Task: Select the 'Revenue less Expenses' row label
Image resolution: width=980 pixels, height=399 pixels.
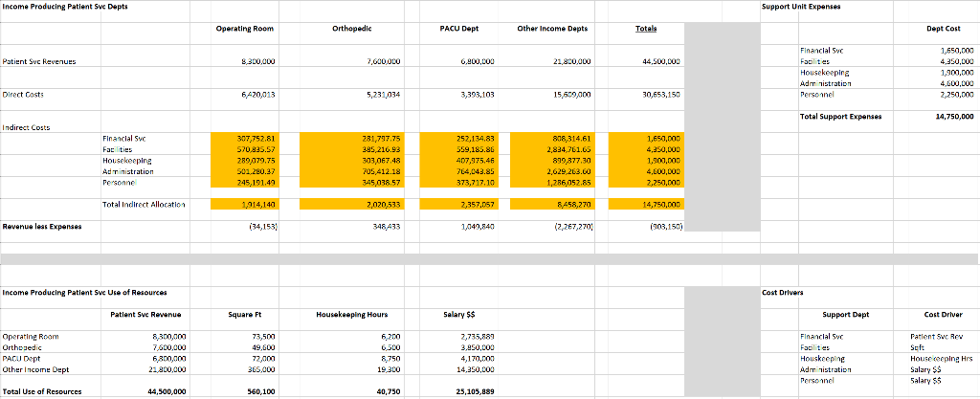Action: [x=42, y=227]
